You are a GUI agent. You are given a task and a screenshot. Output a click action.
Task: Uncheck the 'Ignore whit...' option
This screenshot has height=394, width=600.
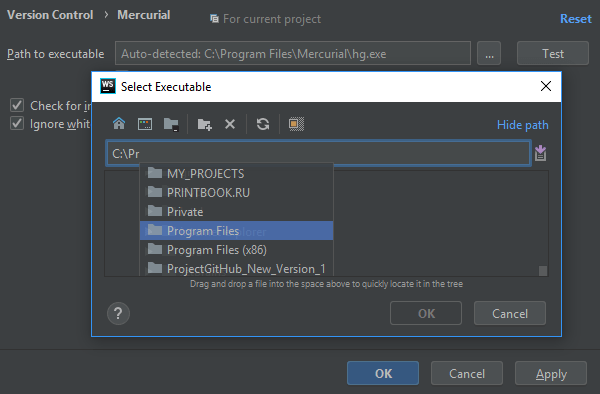pos(17,124)
